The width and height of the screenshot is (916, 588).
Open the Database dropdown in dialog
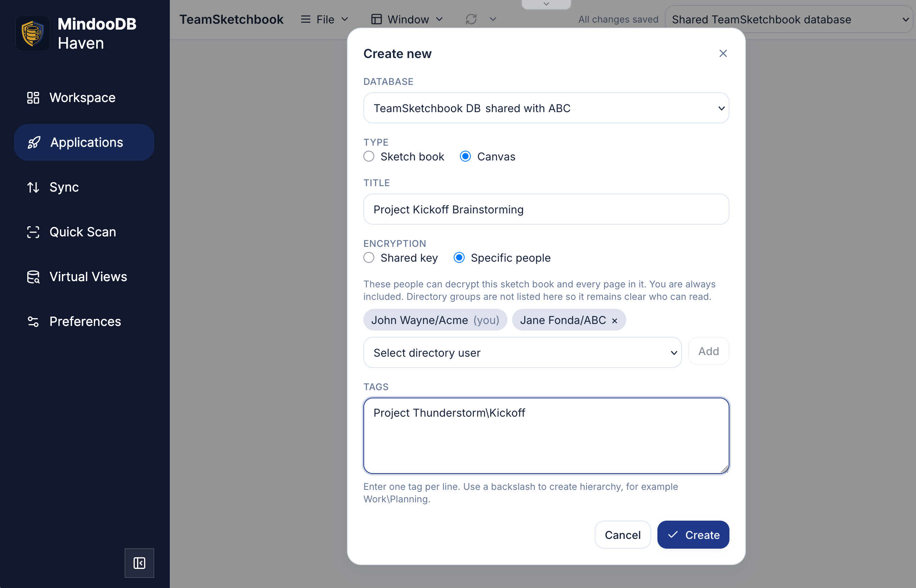point(546,108)
